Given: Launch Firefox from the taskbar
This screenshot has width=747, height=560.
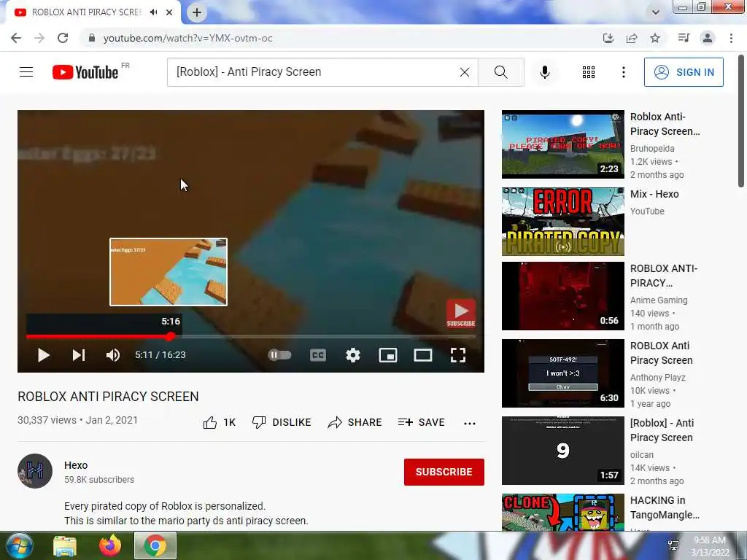Looking at the screenshot, I should 110,545.
